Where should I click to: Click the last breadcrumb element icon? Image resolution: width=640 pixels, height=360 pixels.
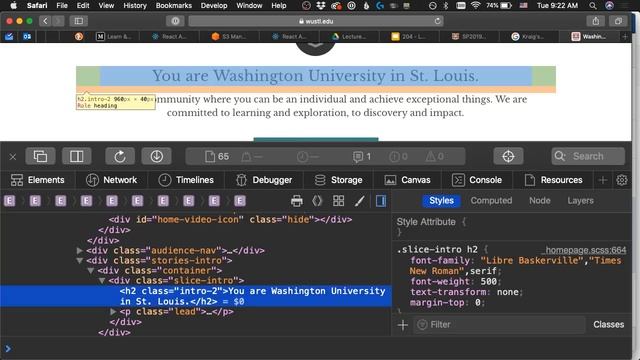click(240, 201)
